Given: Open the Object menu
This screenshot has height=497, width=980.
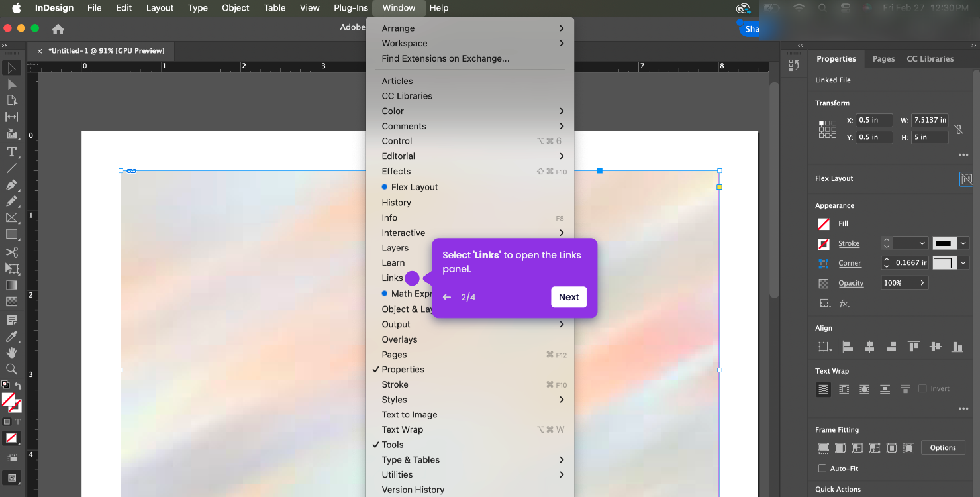Looking at the screenshot, I should point(235,8).
